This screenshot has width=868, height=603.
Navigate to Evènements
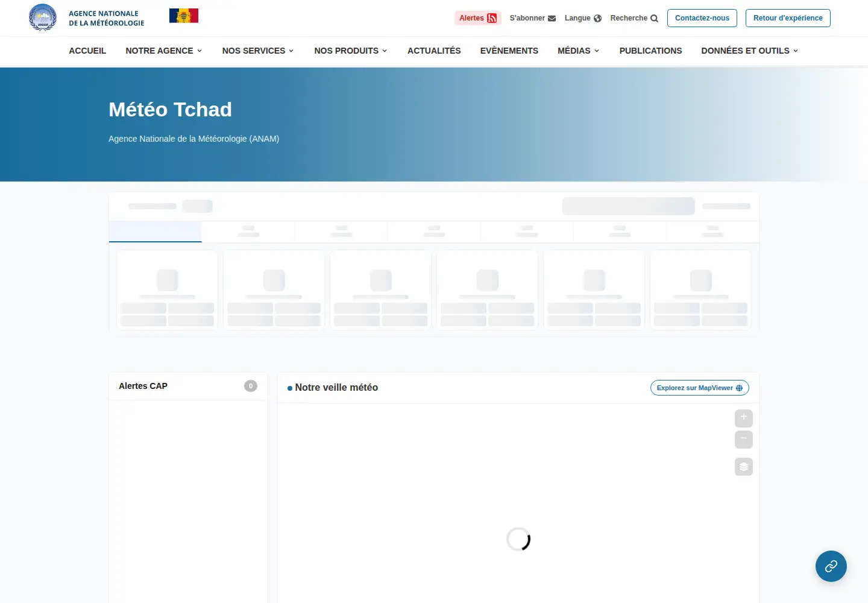[509, 51]
